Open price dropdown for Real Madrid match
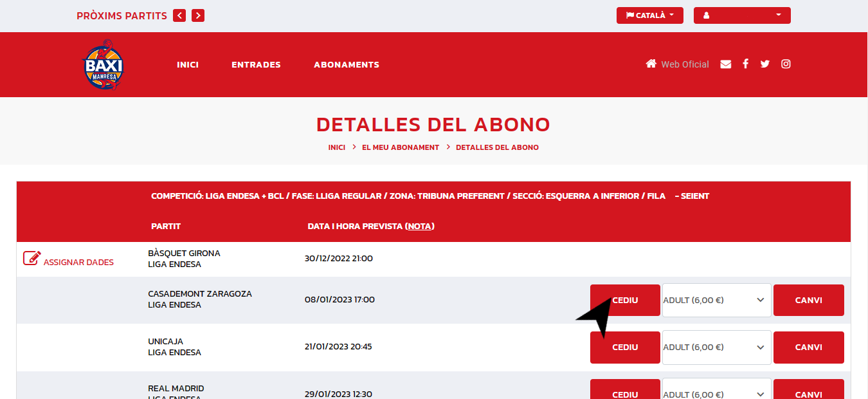The height and width of the screenshot is (399, 868). point(716,389)
